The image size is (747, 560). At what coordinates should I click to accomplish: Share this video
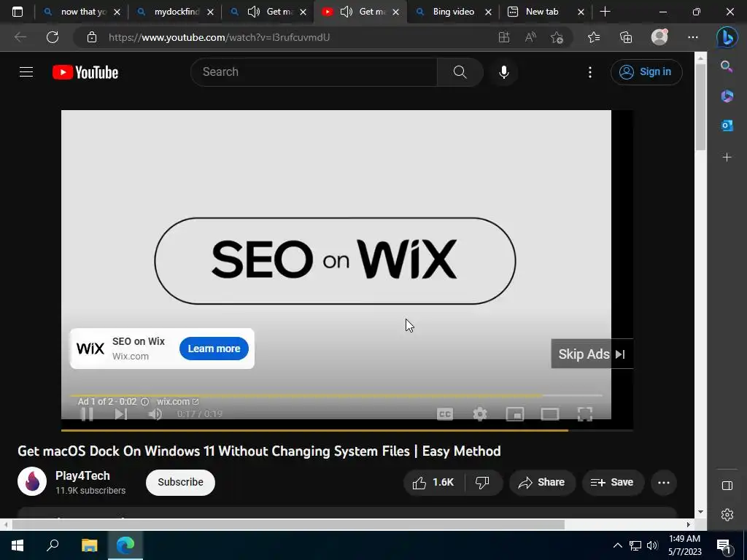click(542, 483)
